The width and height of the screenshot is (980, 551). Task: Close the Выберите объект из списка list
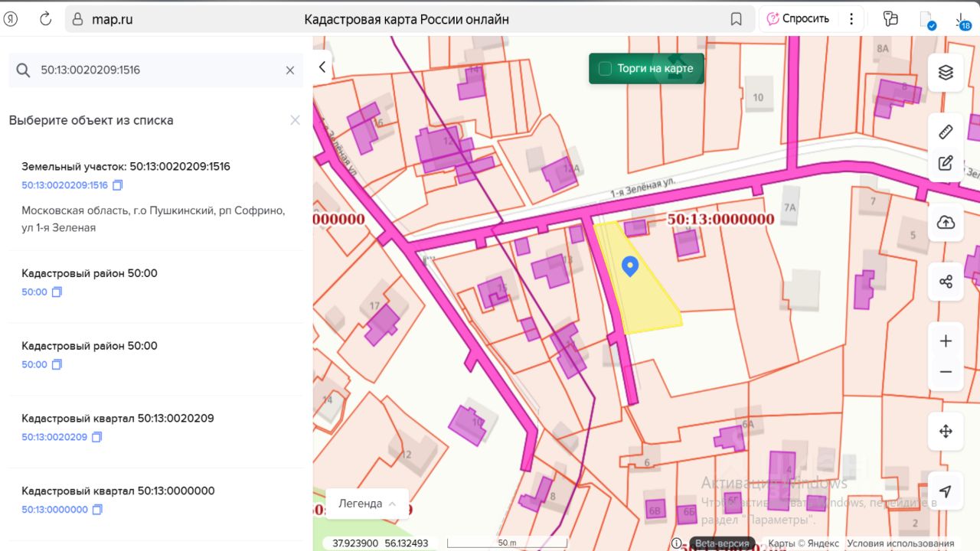pos(295,120)
